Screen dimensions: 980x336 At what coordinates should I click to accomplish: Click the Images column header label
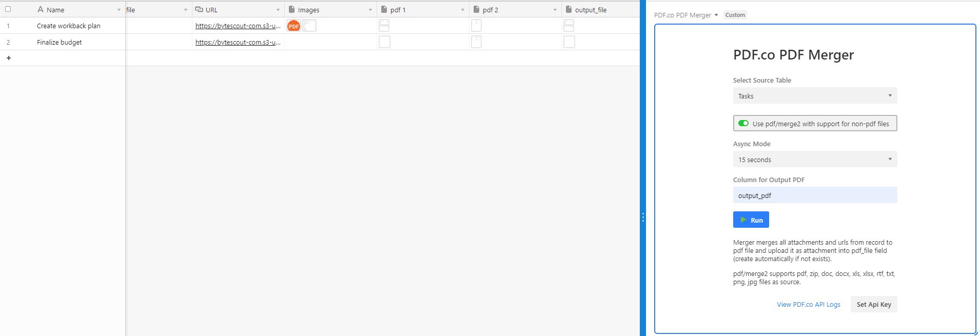[308, 10]
